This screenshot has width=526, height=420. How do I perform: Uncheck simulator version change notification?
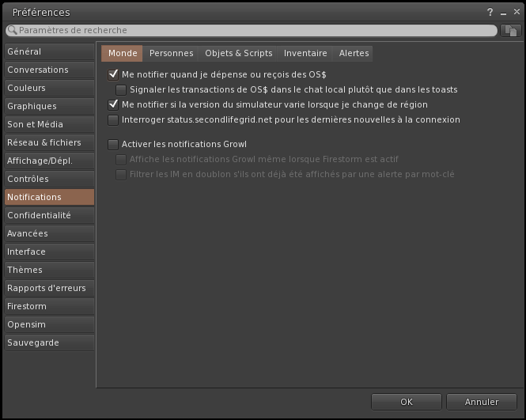[x=113, y=104]
